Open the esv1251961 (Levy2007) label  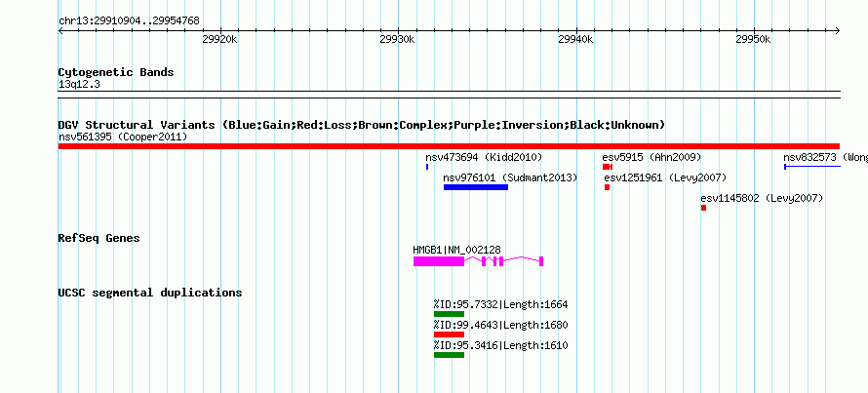click(665, 177)
